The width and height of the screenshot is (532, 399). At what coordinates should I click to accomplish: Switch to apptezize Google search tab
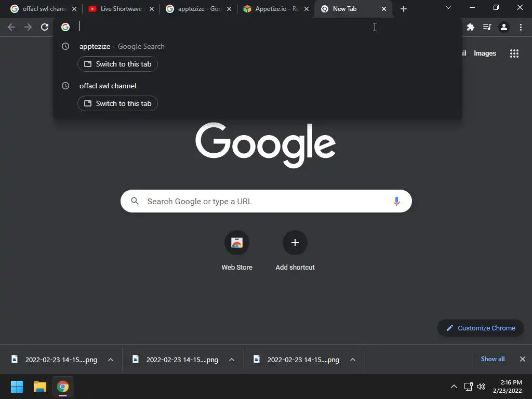[x=199, y=9]
